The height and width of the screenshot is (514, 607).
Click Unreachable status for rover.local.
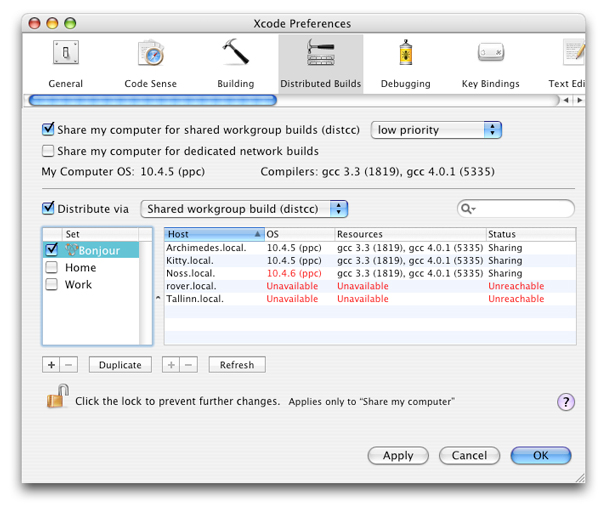point(516,286)
